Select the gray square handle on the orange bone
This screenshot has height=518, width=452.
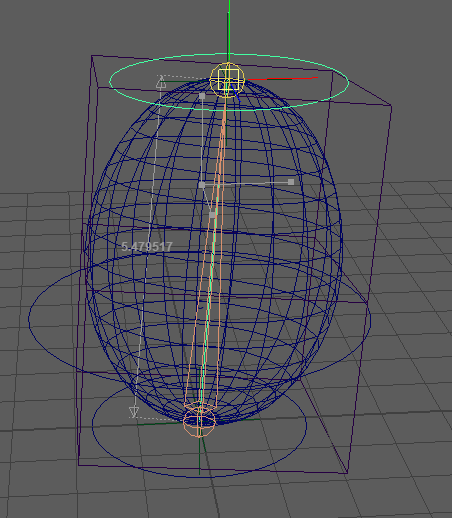click(x=212, y=215)
